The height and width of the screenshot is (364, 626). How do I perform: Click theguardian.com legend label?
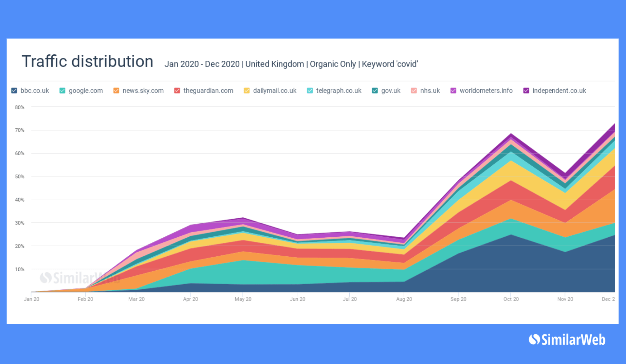(x=208, y=91)
